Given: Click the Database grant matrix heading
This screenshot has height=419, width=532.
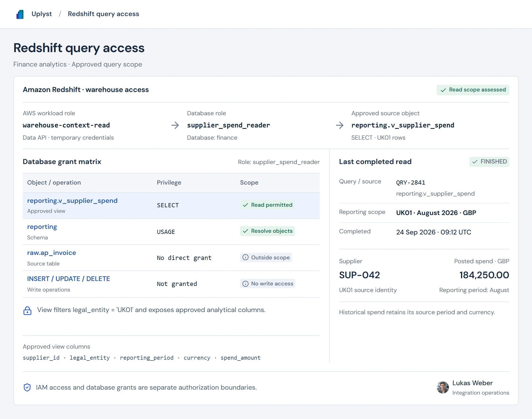Looking at the screenshot, I should click(x=62, y=162).
